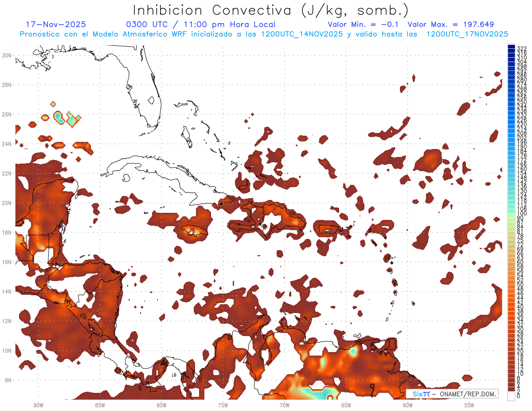Click the white 0 colorbar swatch
Image resolution: width=532 pixels, height=411 pixels.
[x=511, y=396]
